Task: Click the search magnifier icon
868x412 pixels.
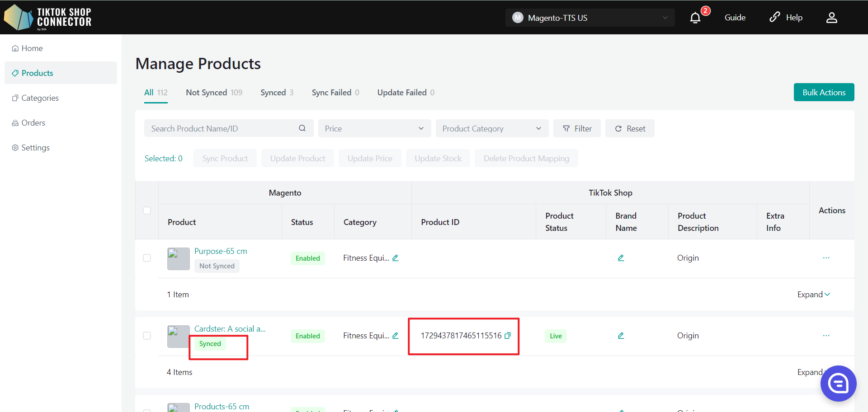Action: (302, 128)
